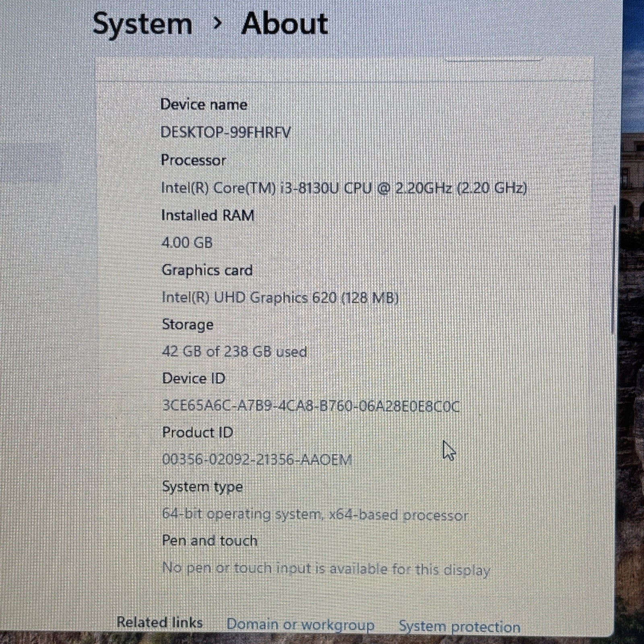
Task: Click the vertical scrollbar thumb in Settings
Action: point(613,270)
